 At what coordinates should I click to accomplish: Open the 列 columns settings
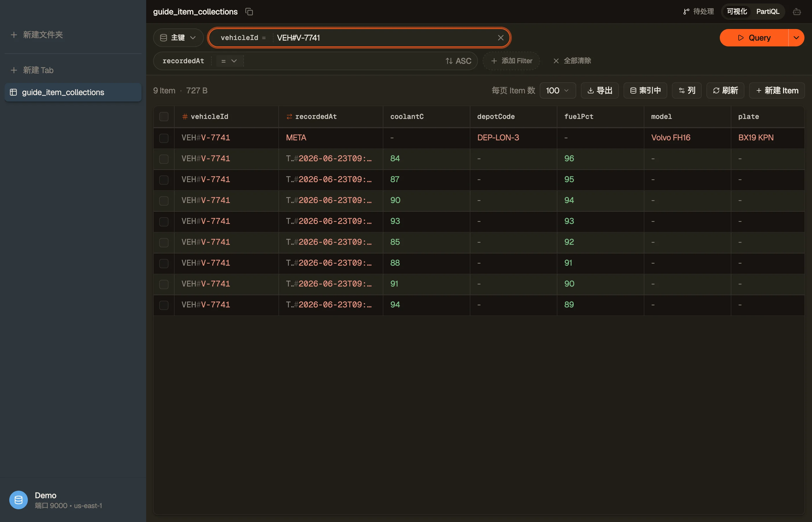coord(686,90)
